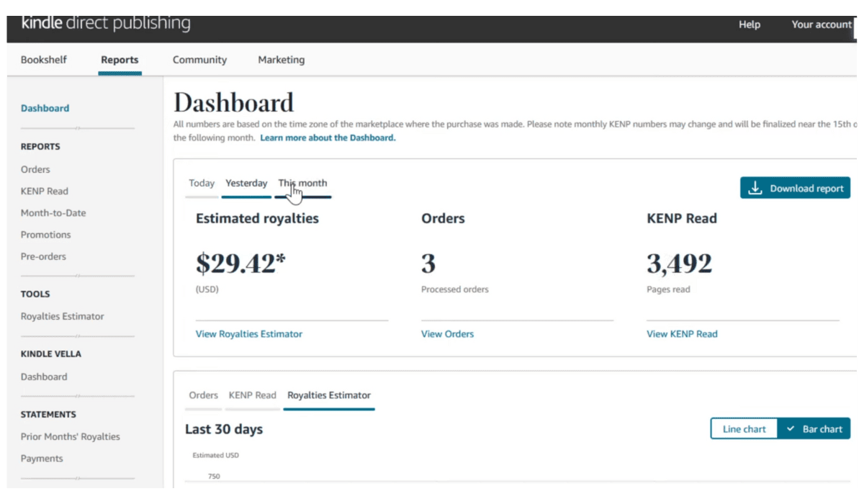Select the Orders chart tab
Viewport: 864px width, 504px height.
[x=203, y=395]
